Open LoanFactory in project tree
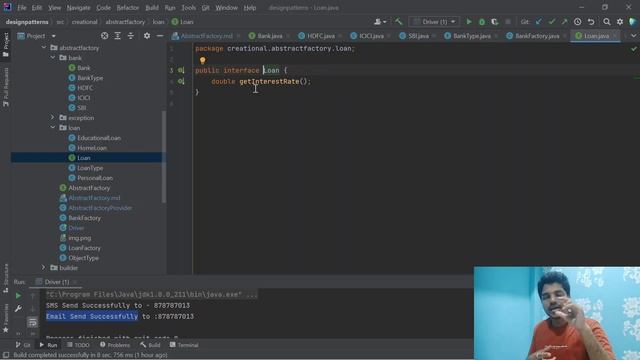The image size is (640, 360). pyautogui.click(x=84, y=248)
